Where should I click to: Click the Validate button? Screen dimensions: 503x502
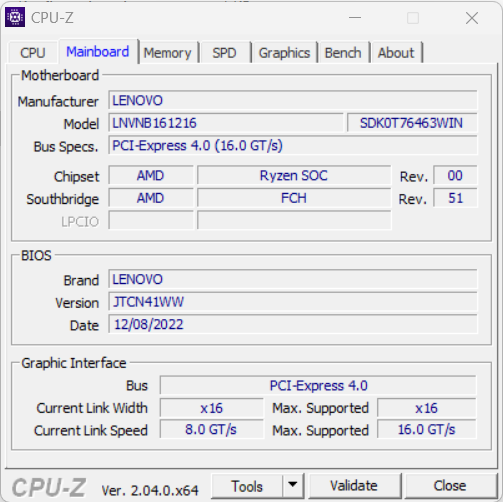354,486
